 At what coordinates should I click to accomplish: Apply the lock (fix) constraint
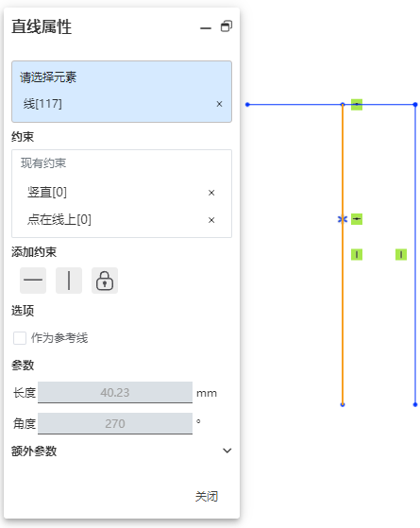pos(105,281)
